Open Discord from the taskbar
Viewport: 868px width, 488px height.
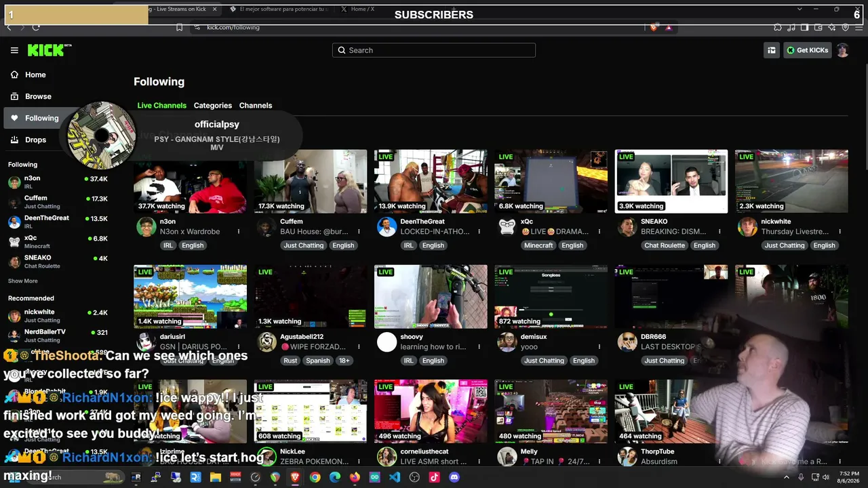coord(454,477)
